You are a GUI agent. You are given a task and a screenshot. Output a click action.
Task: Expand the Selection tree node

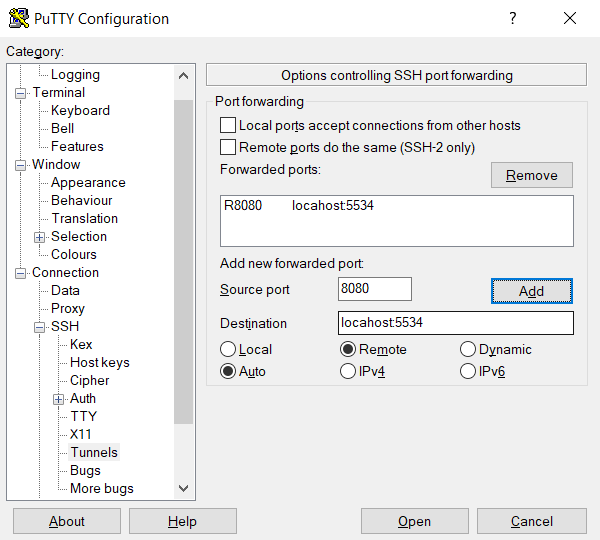[x=39, y=237]
